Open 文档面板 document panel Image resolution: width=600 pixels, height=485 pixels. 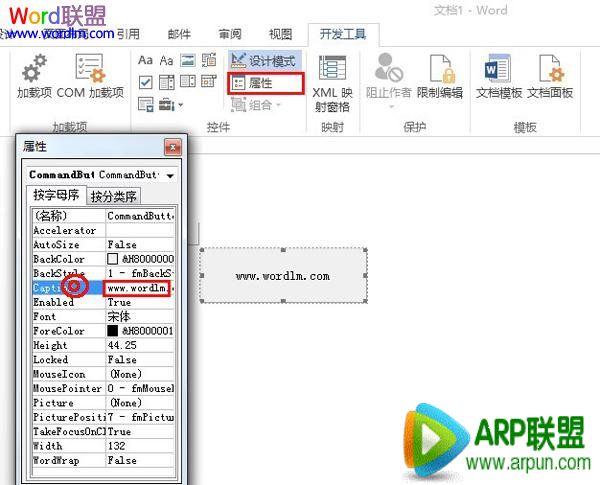pos(550,77)
